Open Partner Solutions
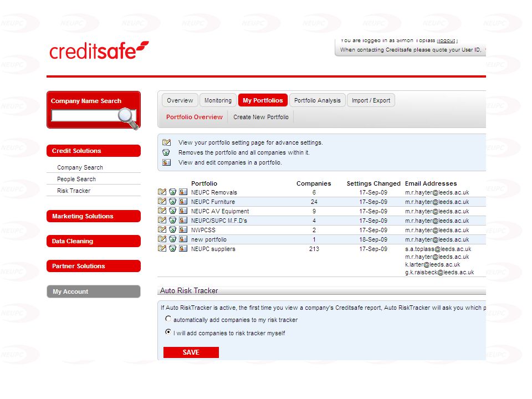Viewport: 532px width, 399px height. [94, 266]
